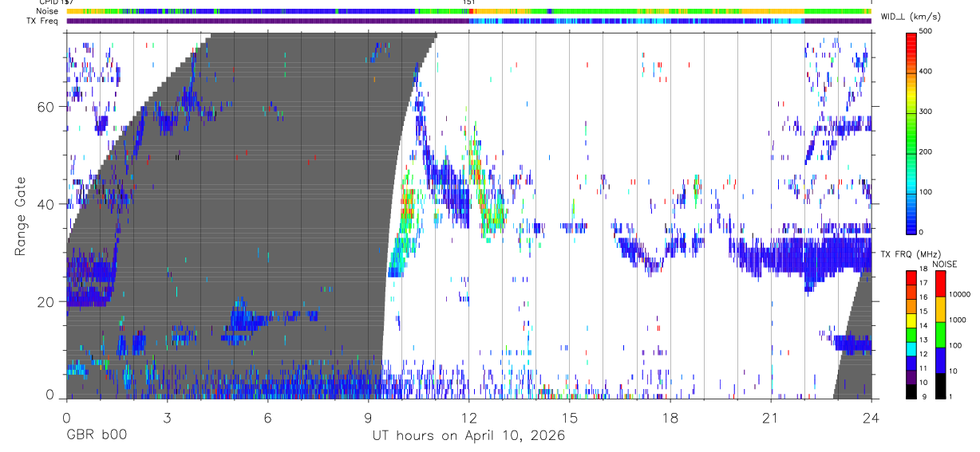The image size is (980, 452).
Task: Click the 15 tick on UT hours axis
Action: coord(569,418)
